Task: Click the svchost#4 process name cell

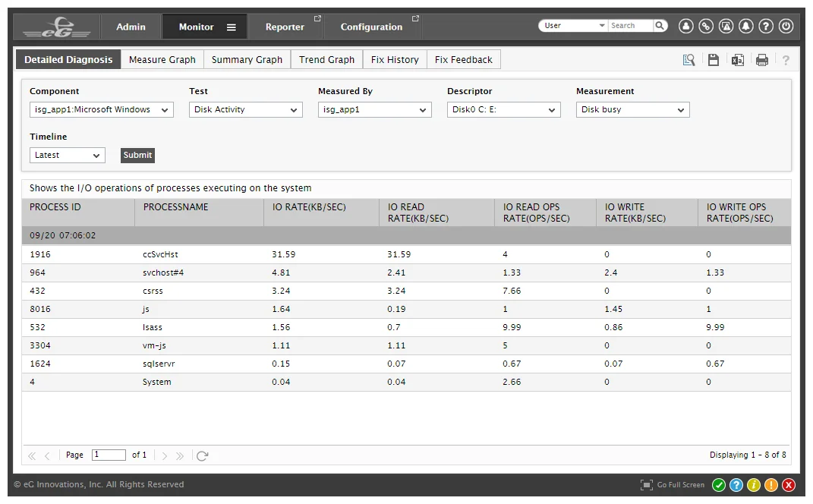Action: tap(163, 272)
